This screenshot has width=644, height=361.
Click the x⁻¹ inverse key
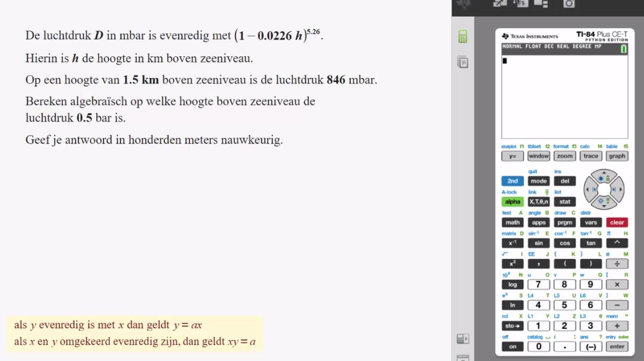tap(512, 243)
